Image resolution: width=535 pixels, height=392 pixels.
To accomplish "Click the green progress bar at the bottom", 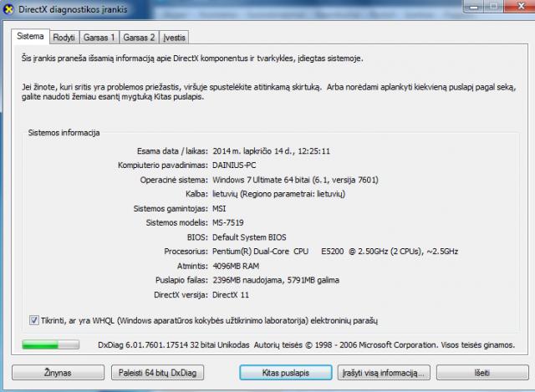I will (x=50, y=344).
